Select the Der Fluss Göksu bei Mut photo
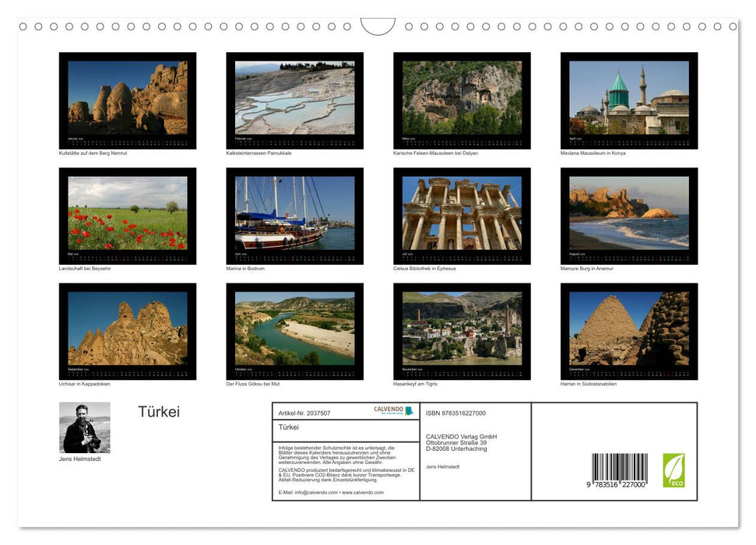 point(294,328)
